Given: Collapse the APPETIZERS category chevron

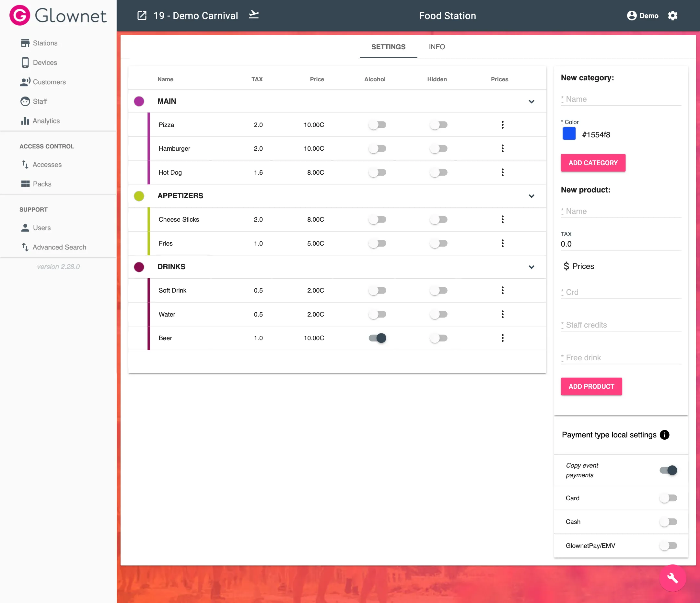Looking at the screenshot, I should (x=531, y=196).
